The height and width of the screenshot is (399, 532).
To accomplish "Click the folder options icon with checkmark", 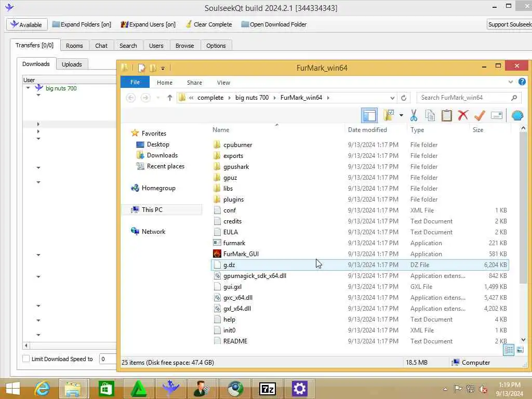I will click(389, 115).
